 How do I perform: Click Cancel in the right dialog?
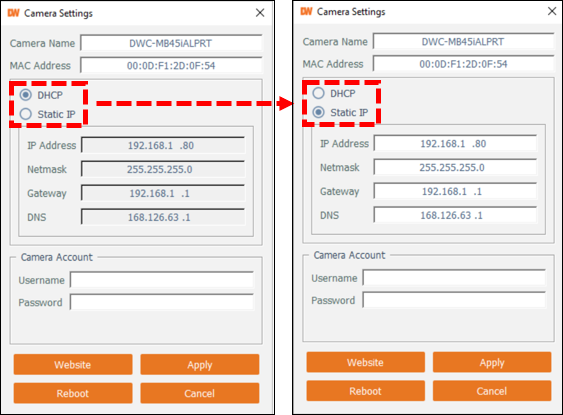coord(492,391)
